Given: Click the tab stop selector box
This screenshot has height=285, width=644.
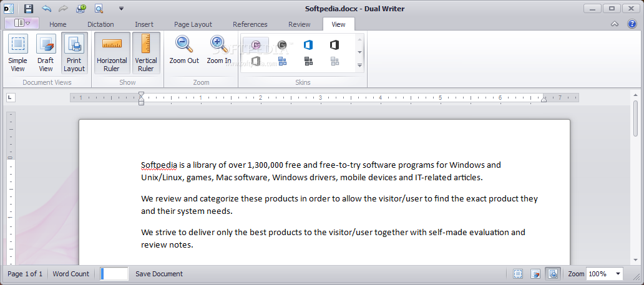Looking at the screenshot, I should (x=11, y=97).
